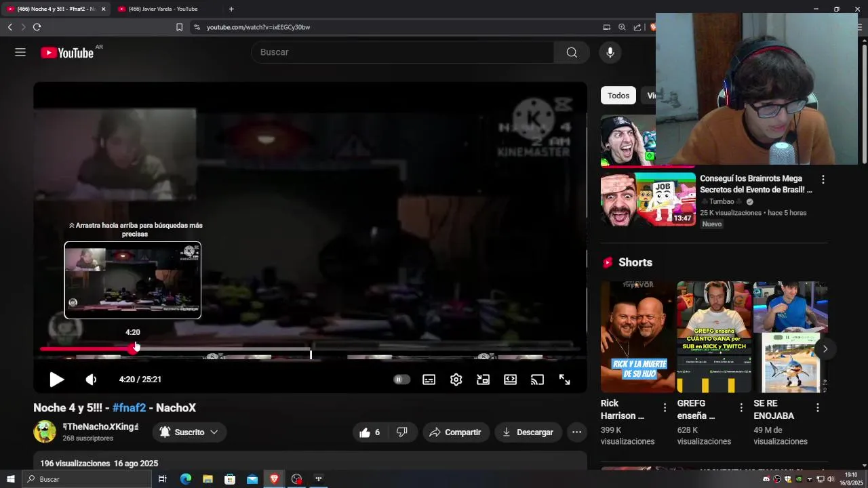Click the seek preview thumbnail at 4:20

[133, 280]
